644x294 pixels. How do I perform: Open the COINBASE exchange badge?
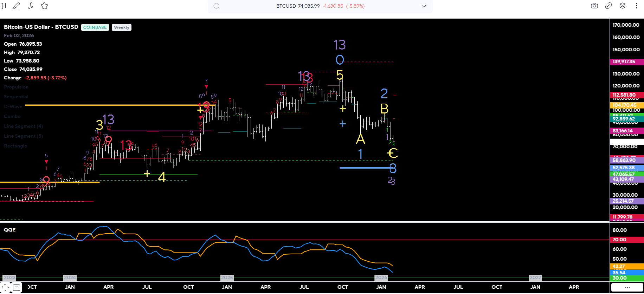95,27
